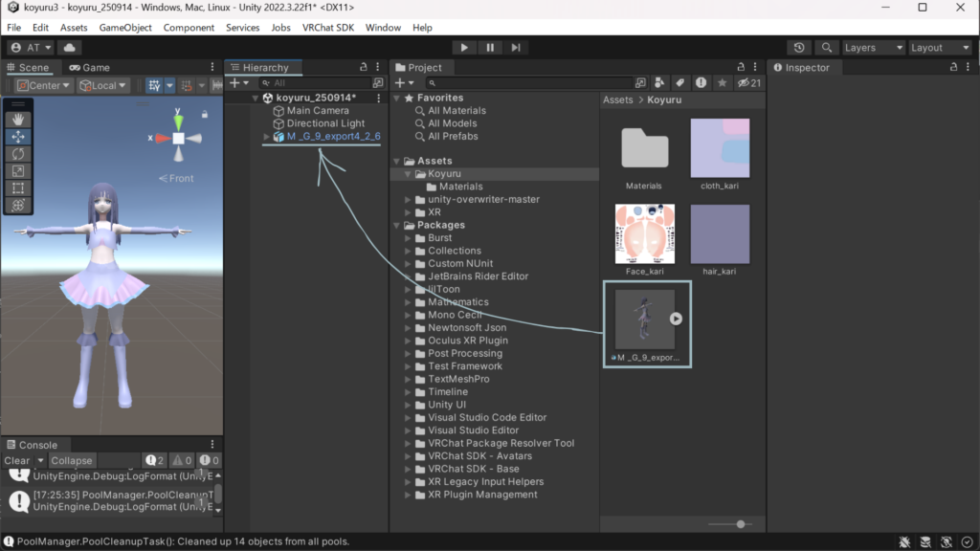Select the Scale tool in Scene toolbar
980x551 pixels.
coord(18,171)
